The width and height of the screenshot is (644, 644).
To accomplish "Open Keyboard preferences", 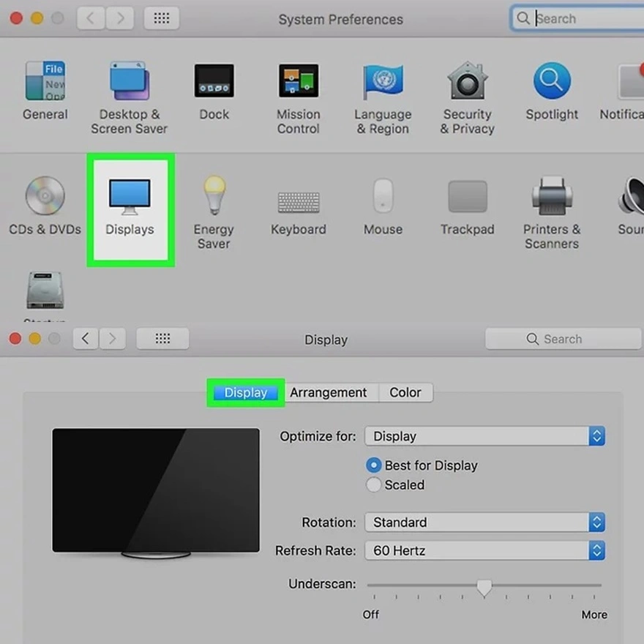I will [299, 198].
